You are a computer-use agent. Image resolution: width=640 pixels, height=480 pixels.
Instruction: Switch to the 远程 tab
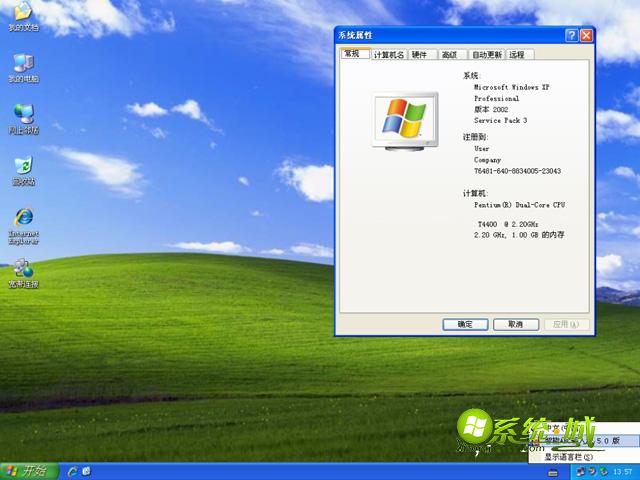520,54
